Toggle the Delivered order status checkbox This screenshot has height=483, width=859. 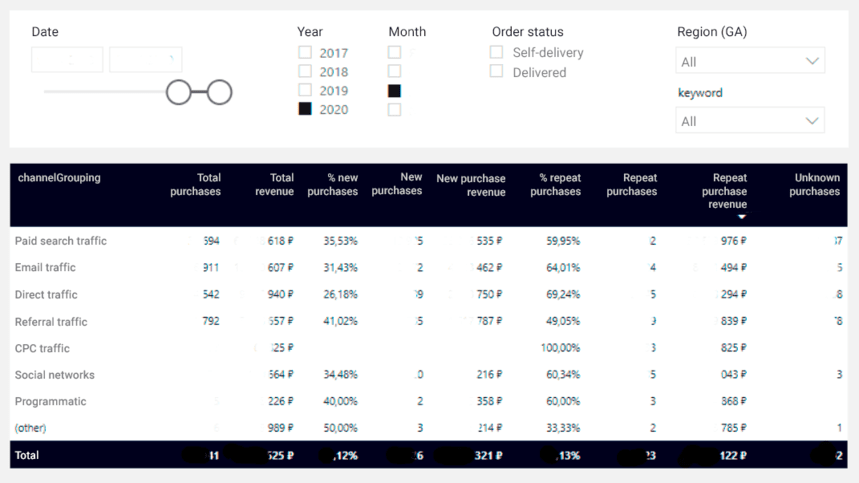[496, 72]
